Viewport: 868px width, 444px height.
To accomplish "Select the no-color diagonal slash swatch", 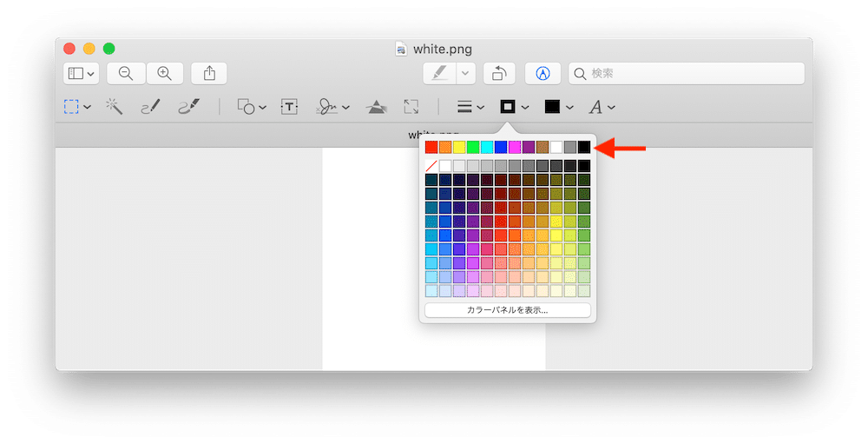I will (431, 166).
